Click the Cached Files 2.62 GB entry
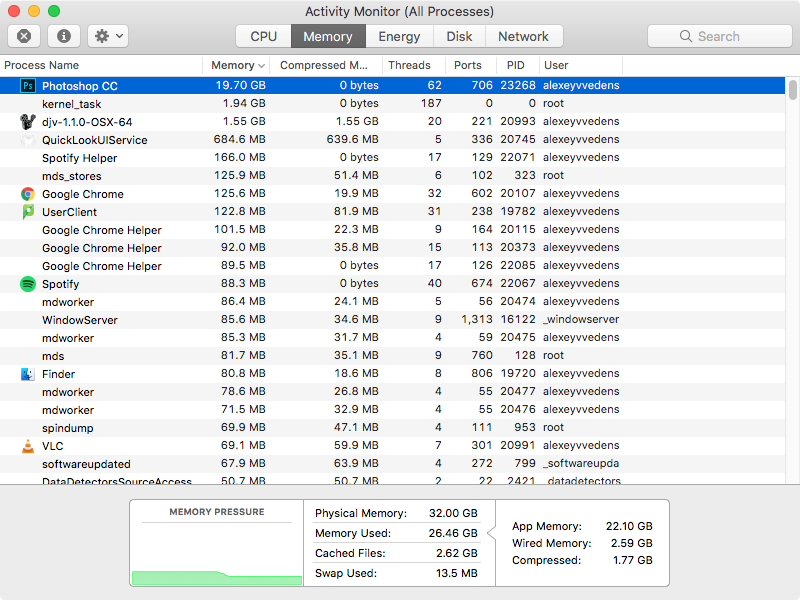This screenshot has height=600, width=800. (396, 553)
